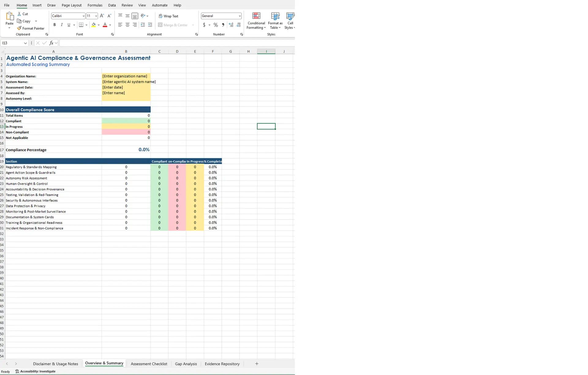Click the yellow fill color swatch button

tap(93, 25)
